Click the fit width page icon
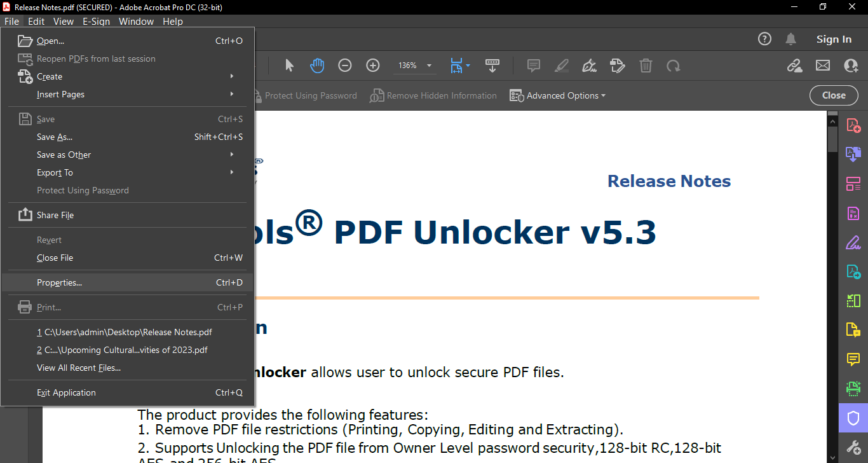The width and height of the screenshot is (868, 463). 456,66
